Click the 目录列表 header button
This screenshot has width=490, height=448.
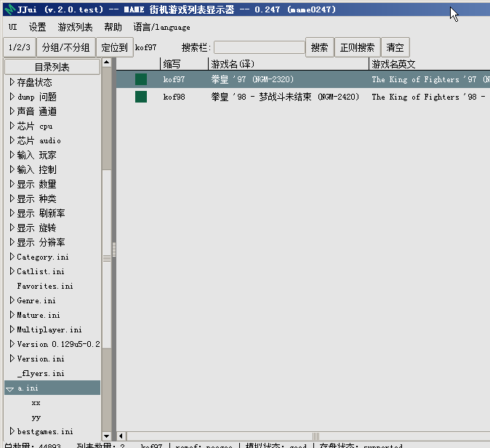tap(52, 67)
